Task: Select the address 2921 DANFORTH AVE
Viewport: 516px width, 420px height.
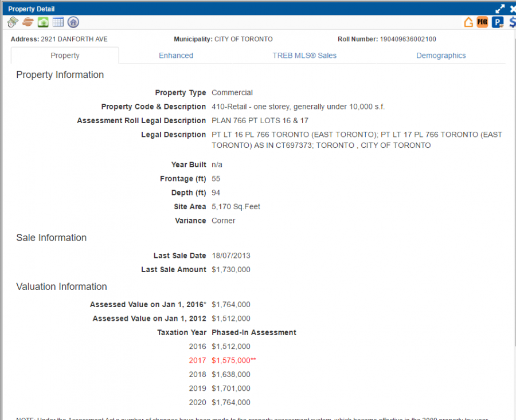Action: tap(74, 39)
